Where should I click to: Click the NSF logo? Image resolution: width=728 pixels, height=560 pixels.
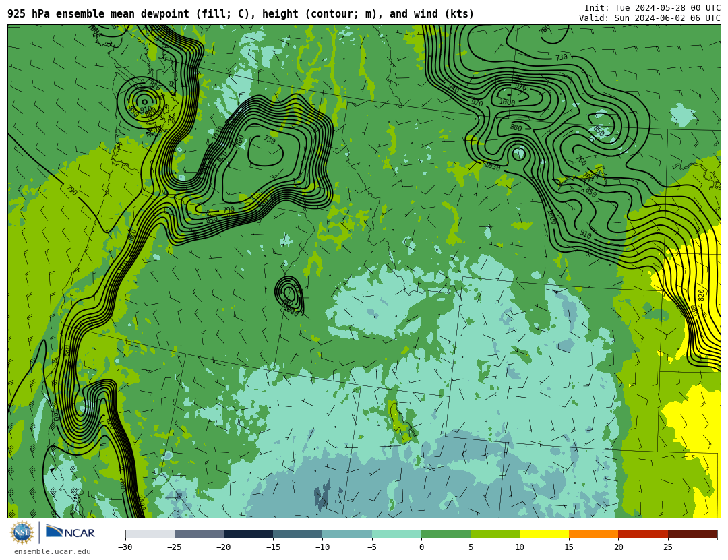[22, 532]
